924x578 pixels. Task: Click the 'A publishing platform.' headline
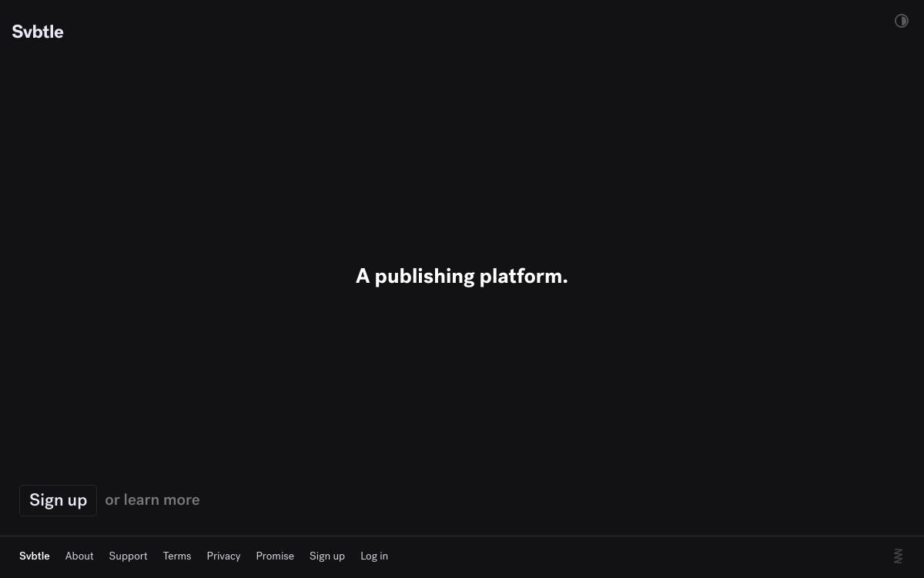pos(462,276)
